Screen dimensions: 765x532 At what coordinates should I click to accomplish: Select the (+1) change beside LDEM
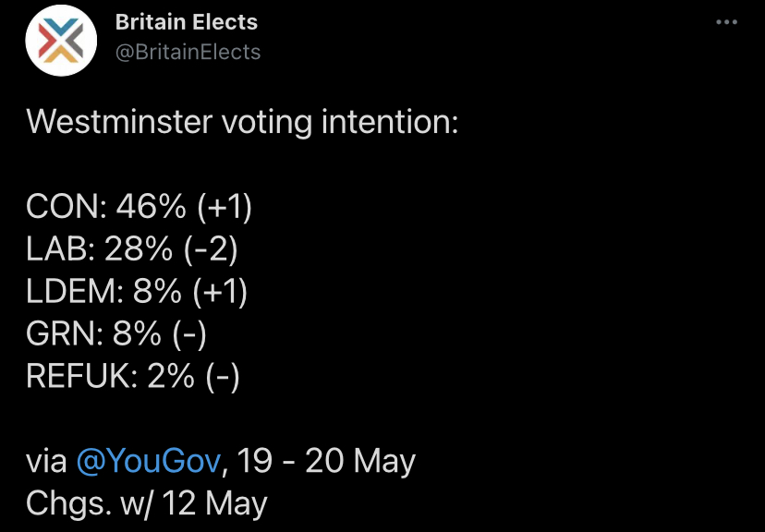click(x=220, y=292)
